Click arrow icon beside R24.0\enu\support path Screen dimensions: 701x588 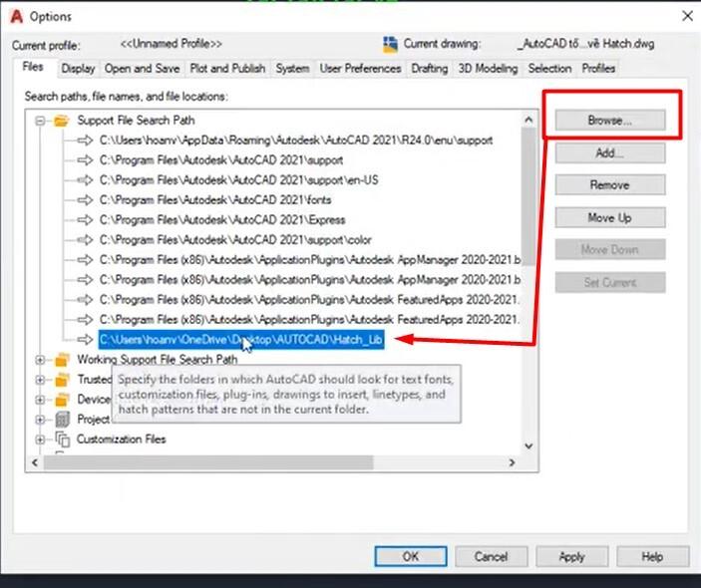click(85, 141)
